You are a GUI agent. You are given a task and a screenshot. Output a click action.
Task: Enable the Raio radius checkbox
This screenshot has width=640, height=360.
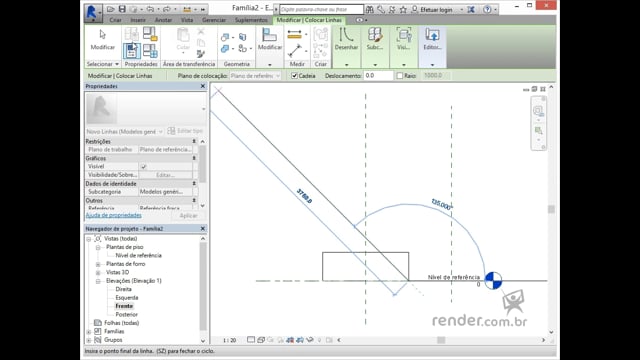pos(400,76)
